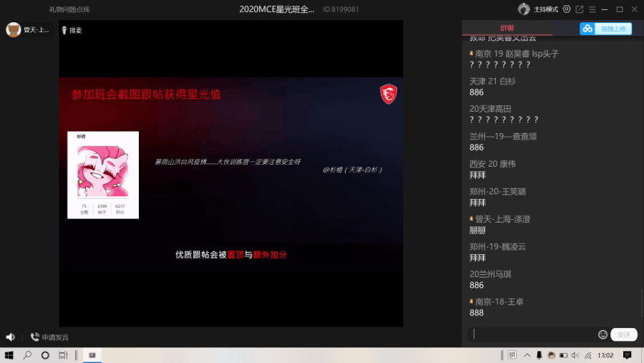Click username 南京 19 赵昊睿 lsp头子

[x=517, y=54]
